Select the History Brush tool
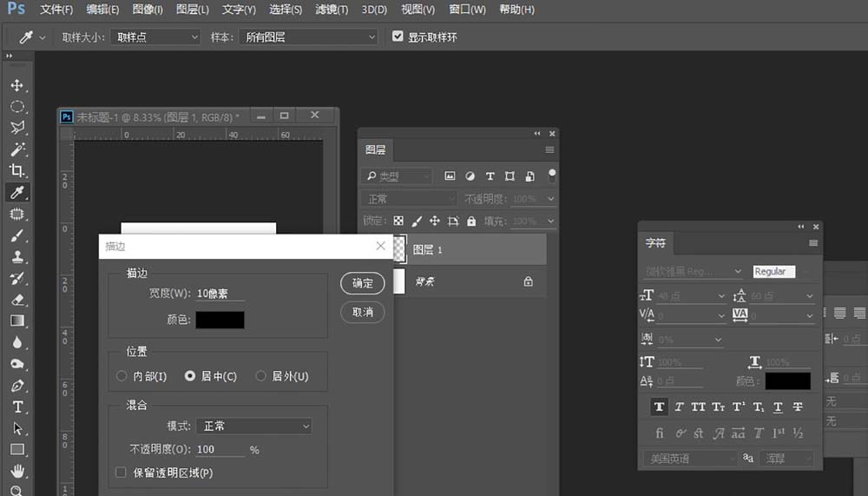The width and height of the screenshot is (868, 496). (x=17, y=278)
